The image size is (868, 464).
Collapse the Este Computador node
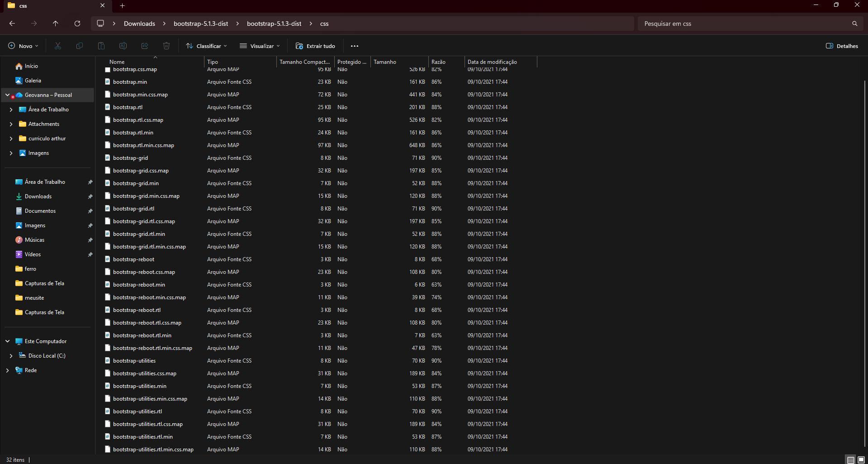coord(7,341)
